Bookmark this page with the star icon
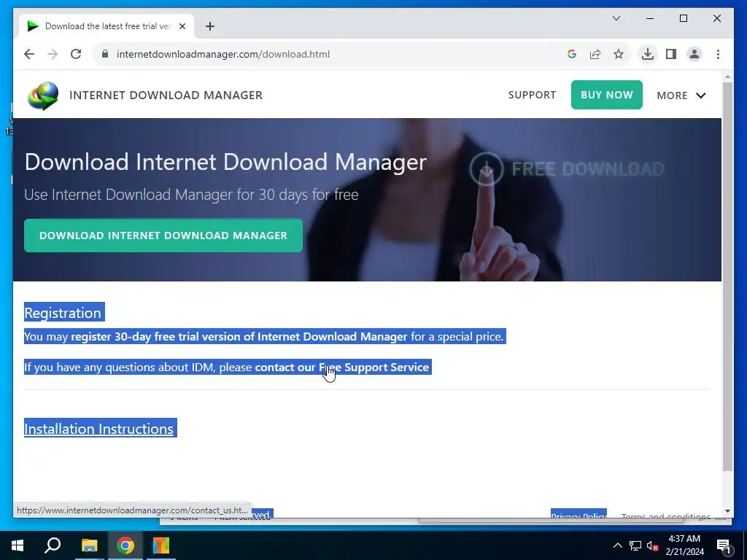The height and width of the screenshot is (560, 747). point(619,54)
